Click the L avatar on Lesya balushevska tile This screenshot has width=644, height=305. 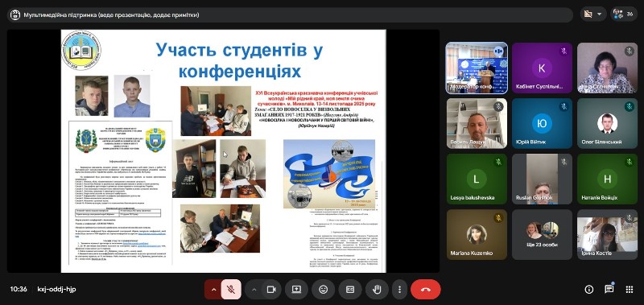pos(477,179)
